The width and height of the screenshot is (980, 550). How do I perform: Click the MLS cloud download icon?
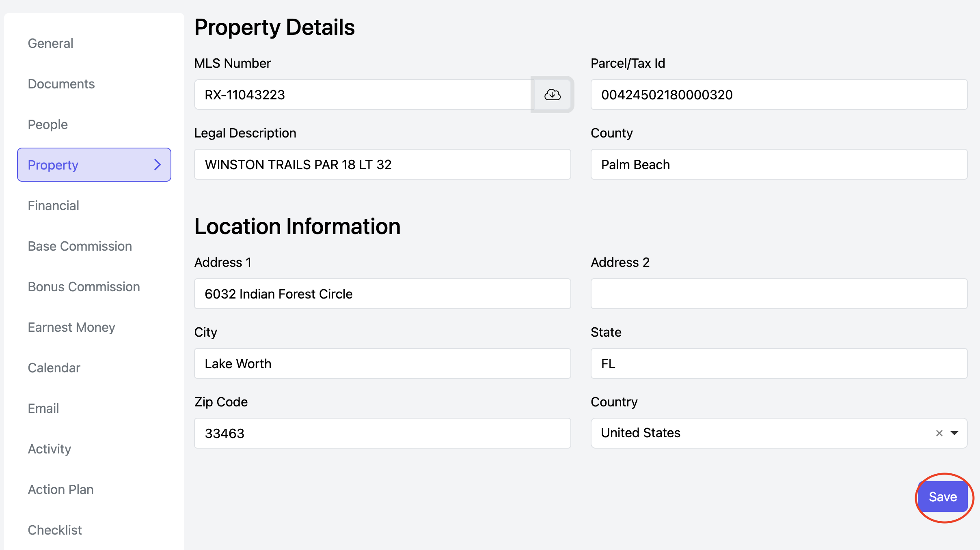coord(552,95)
